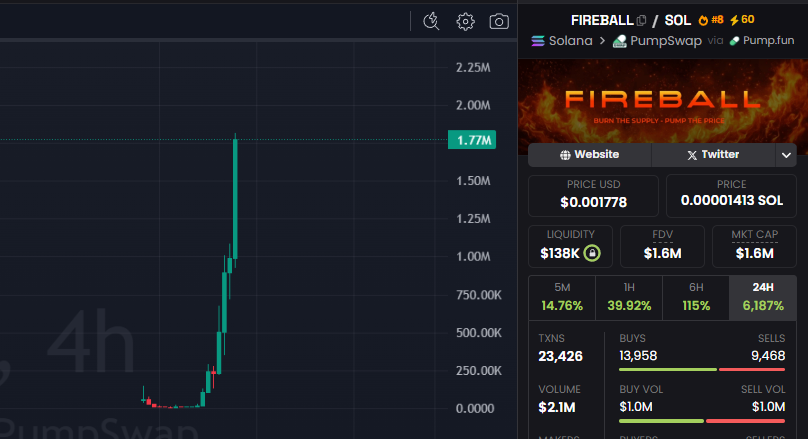The image size is (808, 439).
Task: Click the FIREBALL token name heading
Action: [x=602, y=21]
